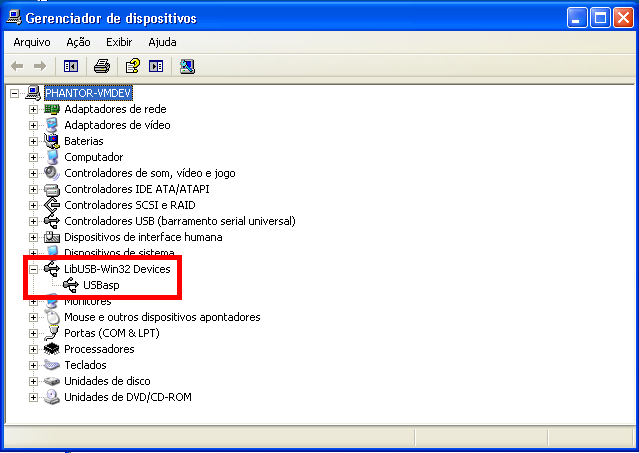Click the human interface devices icon
The width and height of the screenshot is (639, 453).
pyautogui.click(x=52, y=237)
